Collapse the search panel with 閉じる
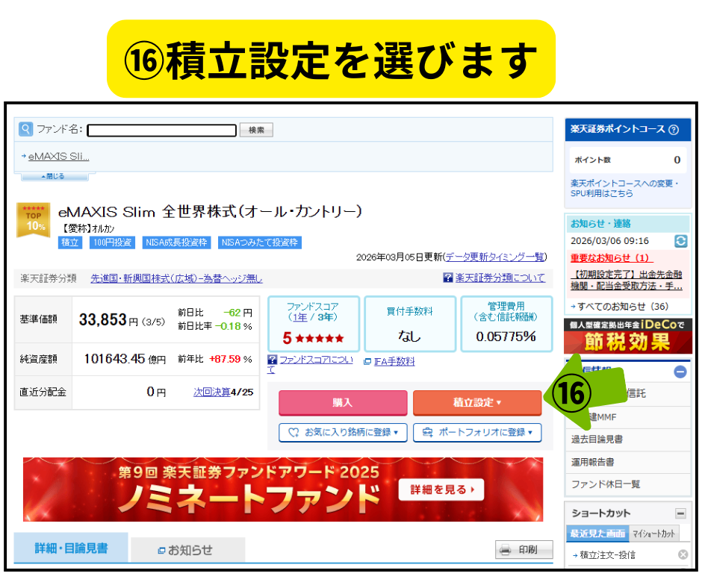The height and width of the screenshot is (588, 702). [x=55, y=176]
